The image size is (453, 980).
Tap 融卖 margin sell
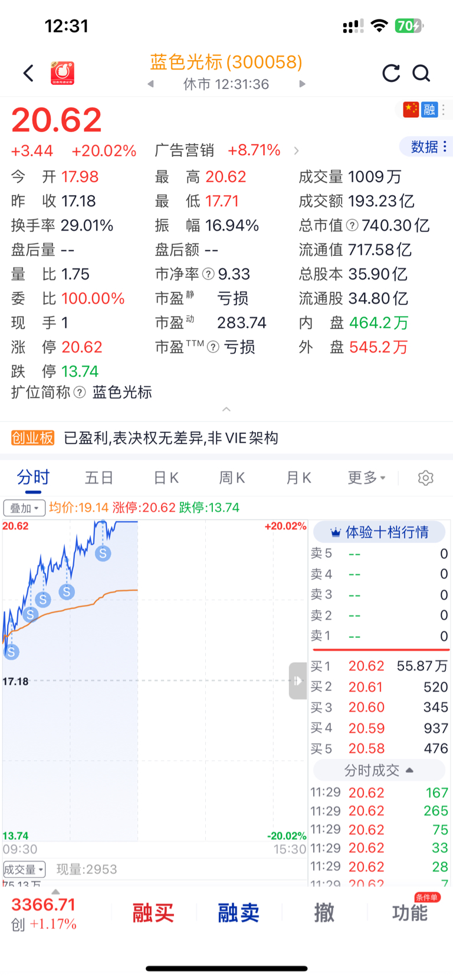(x=239, y=913)
